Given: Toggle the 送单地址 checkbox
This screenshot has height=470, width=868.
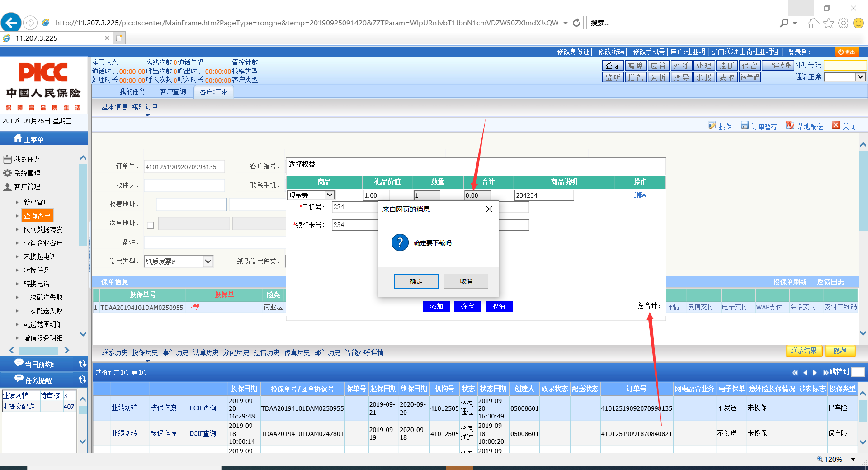Looking at the screenshot, I should 151,225.
